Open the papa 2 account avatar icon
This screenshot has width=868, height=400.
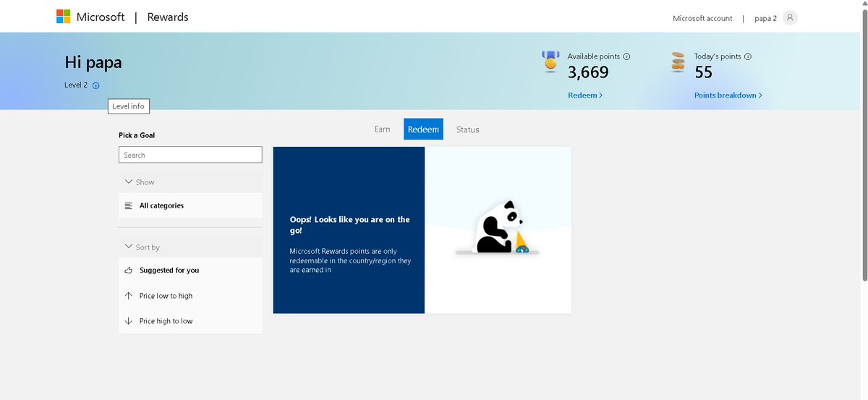point(790,17)
